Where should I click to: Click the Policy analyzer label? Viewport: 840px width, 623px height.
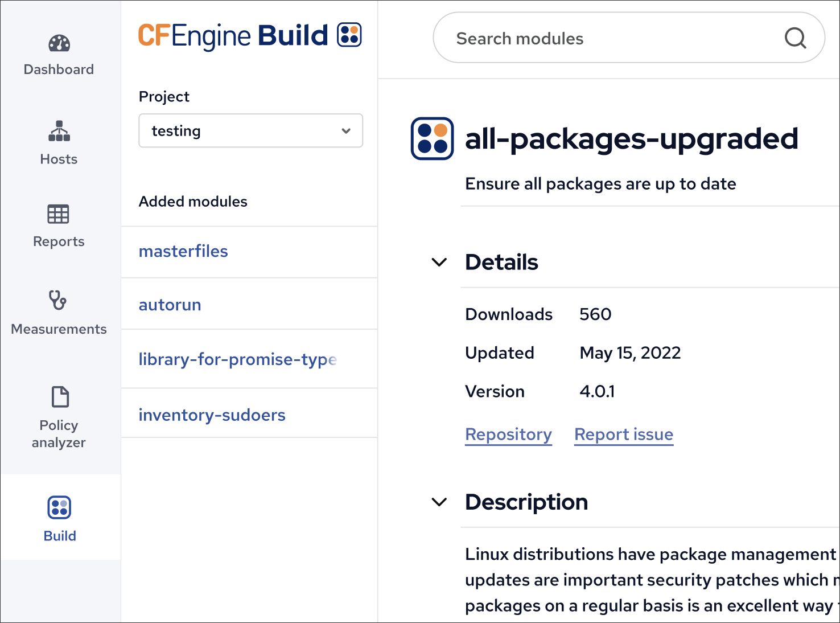(x=59, y=434)
